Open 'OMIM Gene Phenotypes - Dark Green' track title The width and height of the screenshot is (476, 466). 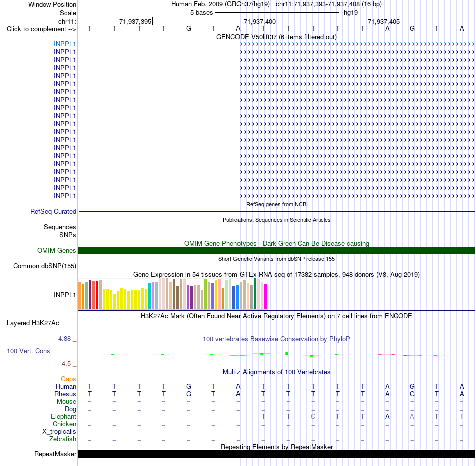[277, 243]
